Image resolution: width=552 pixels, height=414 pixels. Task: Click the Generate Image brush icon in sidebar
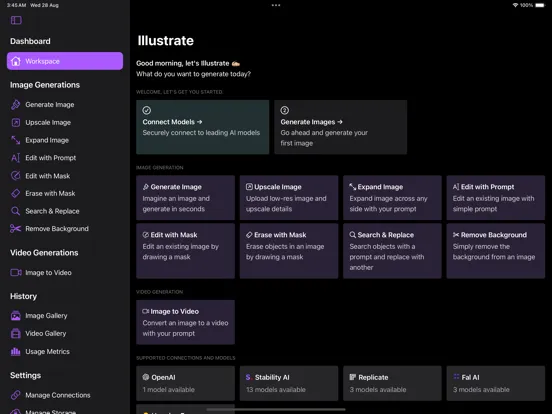(x=15, y=105)
